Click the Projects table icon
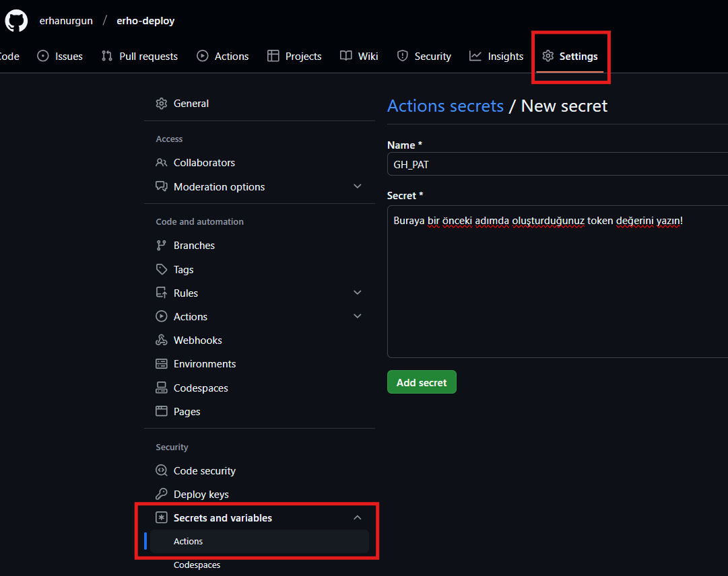 point(273,56)
